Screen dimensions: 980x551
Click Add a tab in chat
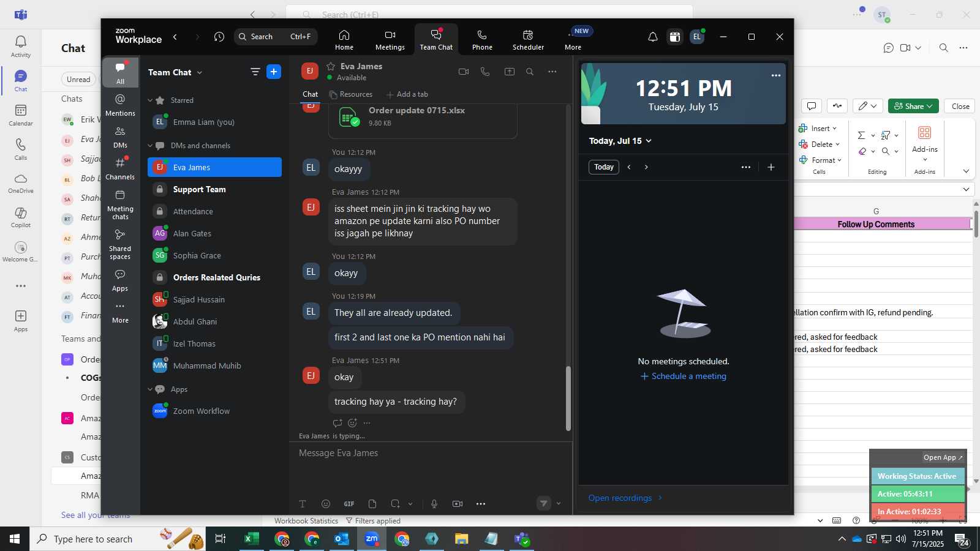pos(407,94)
